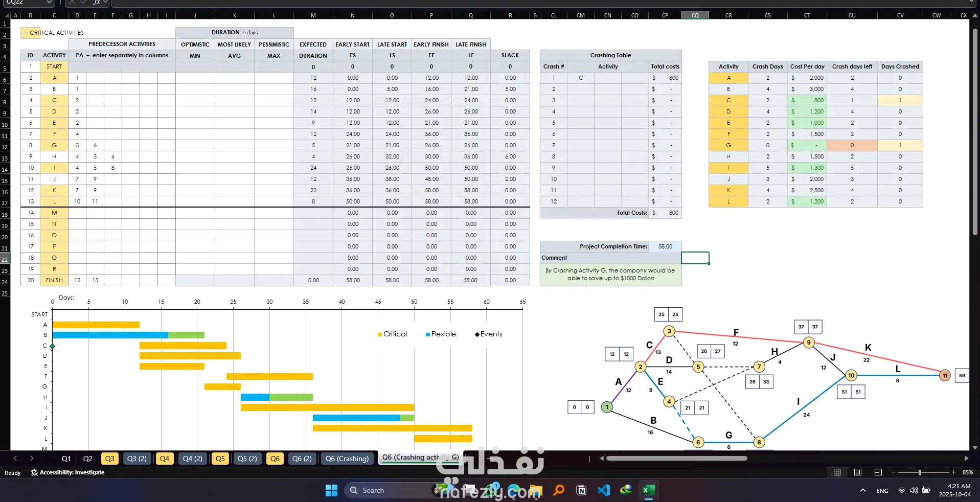Click the tab bar split handle dots
980x502 pixels.
pos(589,459)
